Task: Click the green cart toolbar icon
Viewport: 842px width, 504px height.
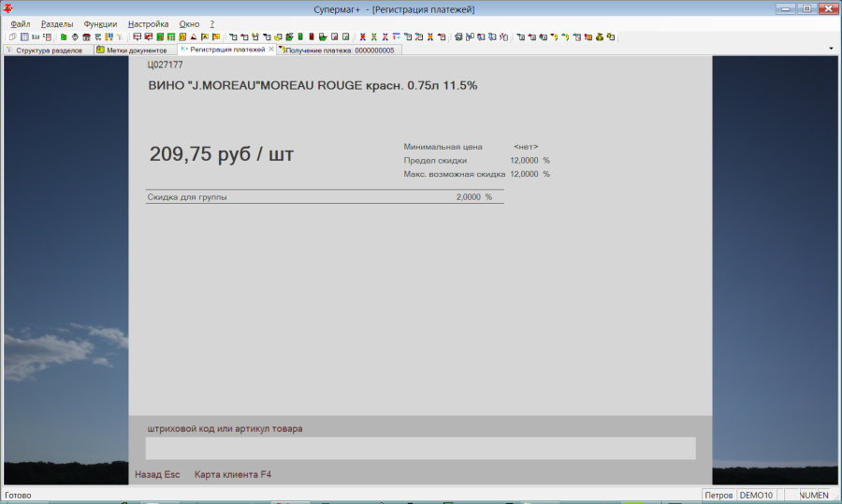Action: pyautogui.click(x=324, y=37)
